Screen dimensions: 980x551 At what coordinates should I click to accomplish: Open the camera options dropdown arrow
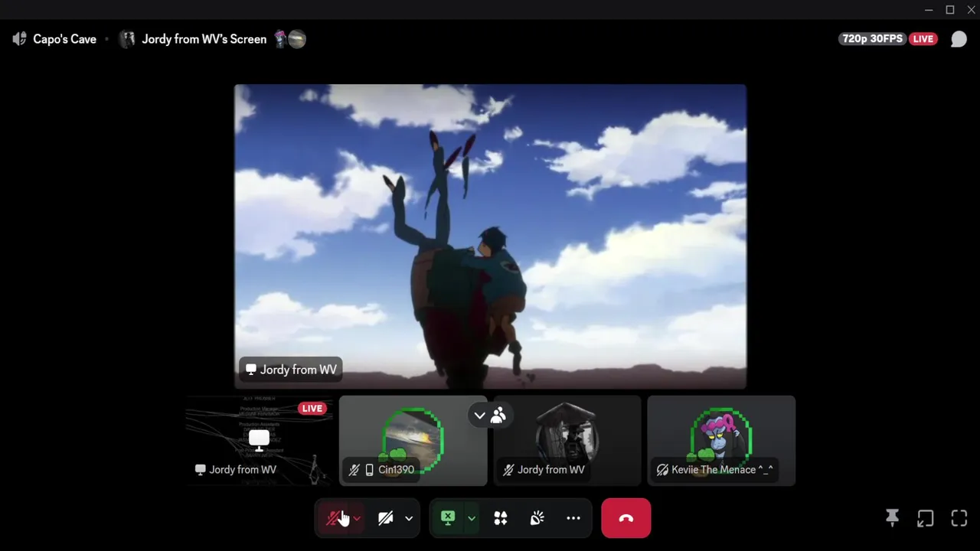(x=409, y=518)
